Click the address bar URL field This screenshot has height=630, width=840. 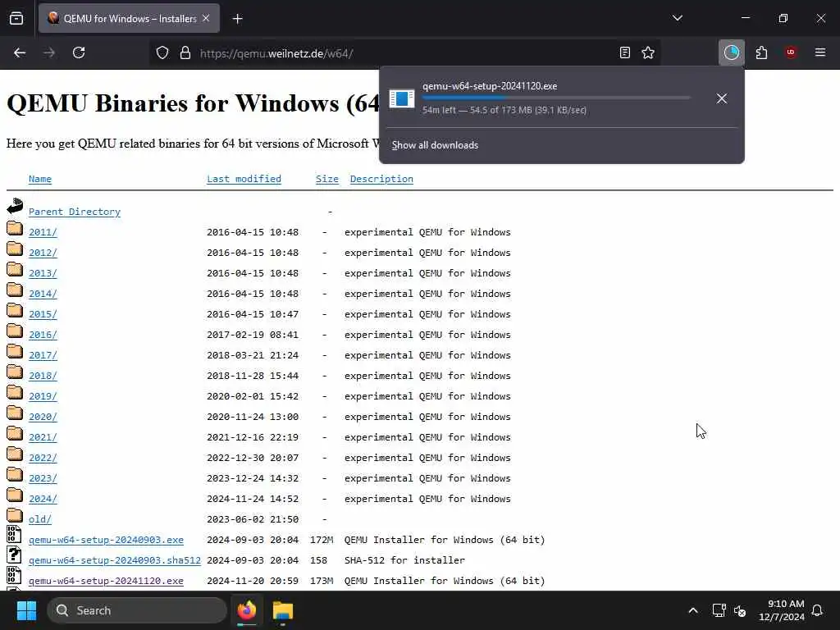pyautogui.click(x=404, y=53)
